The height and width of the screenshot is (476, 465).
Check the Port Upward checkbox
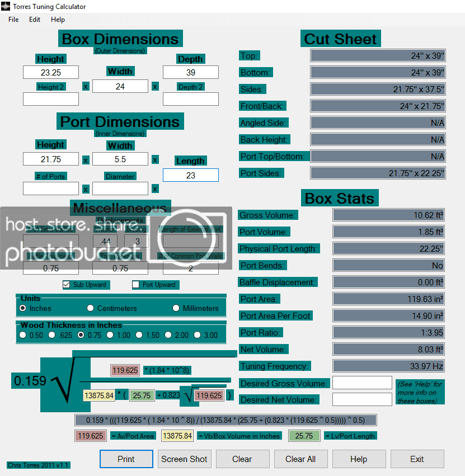[x=136, y=285]
